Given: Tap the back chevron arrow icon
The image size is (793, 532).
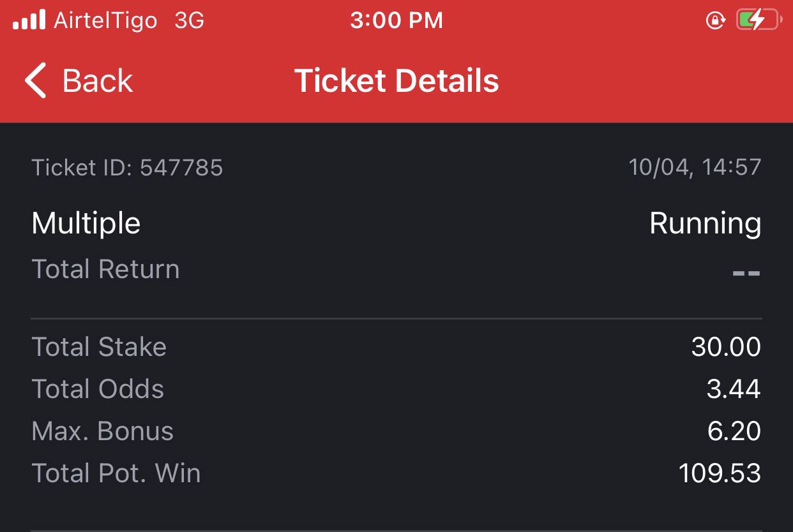Looking at the screenshot, I should 36,81.
